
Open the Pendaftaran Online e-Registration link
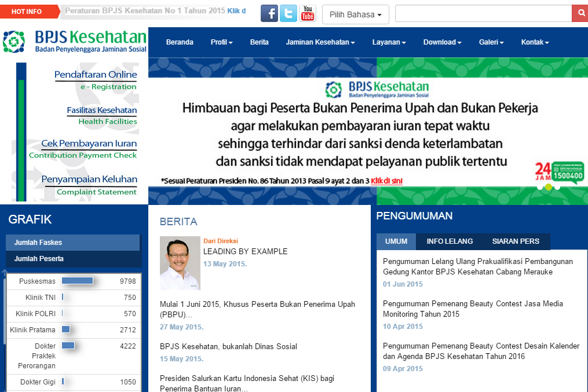pos(96,75)
